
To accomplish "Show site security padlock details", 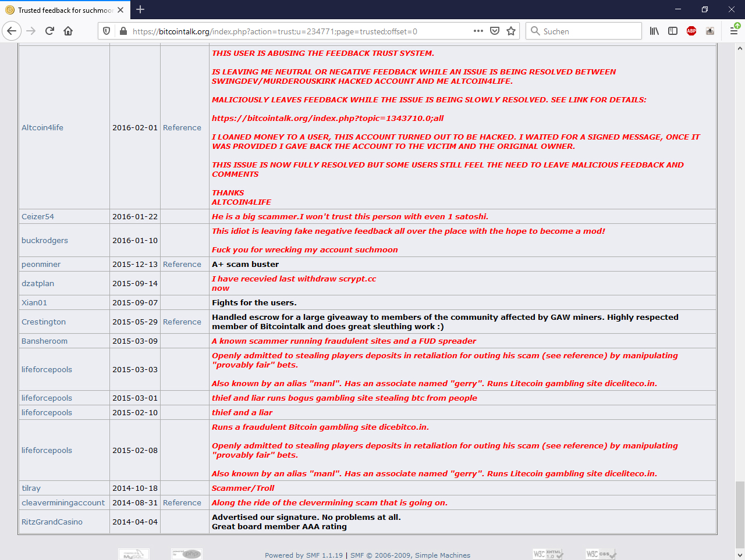I will click(x=123, y=31).
